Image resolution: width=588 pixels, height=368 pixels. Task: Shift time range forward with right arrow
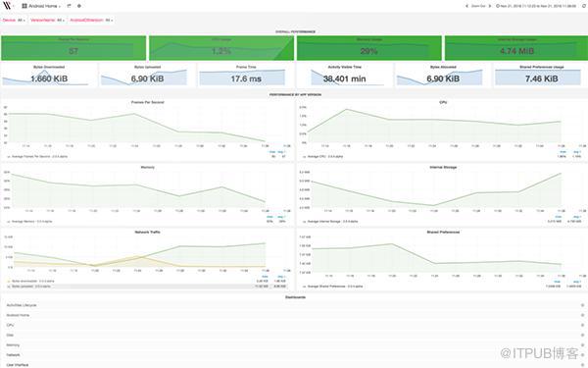pos(490,6)
